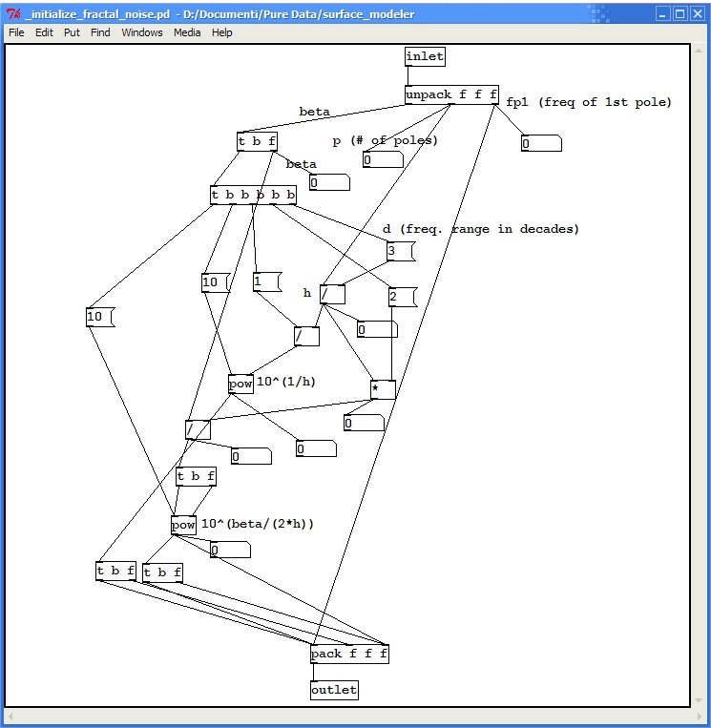Open the File menu
The height and width of the screenshot is (728, 711).
(x=16, y=32)
